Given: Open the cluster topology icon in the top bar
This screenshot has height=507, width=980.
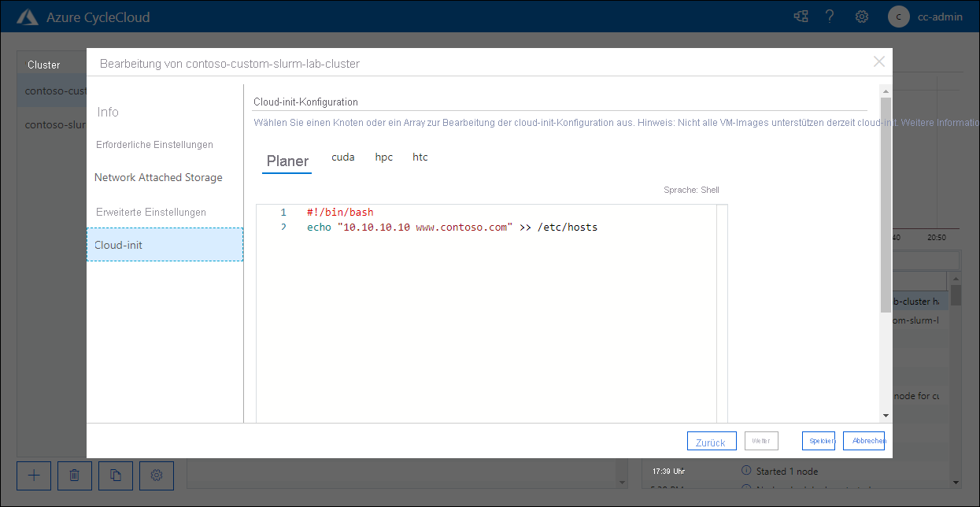Looking at the screenshot, I should coord(801,16).
